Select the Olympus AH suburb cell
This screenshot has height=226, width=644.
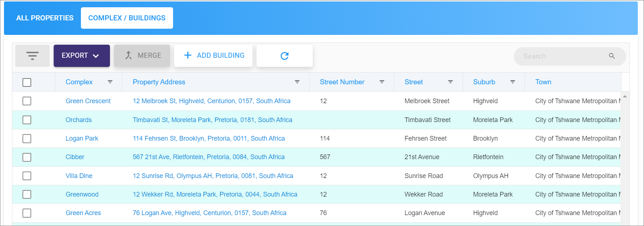click(x=491, y=176)
